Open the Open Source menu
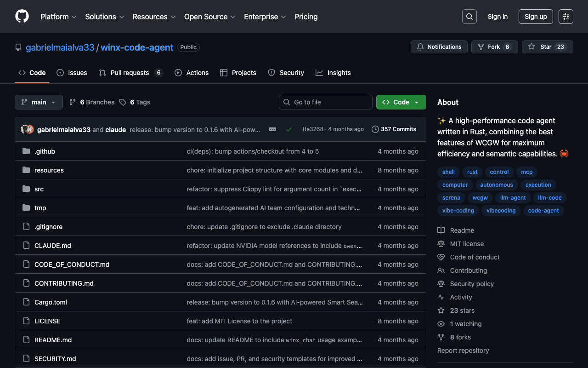Screen dimensions: 588x368 coord(209,17)
